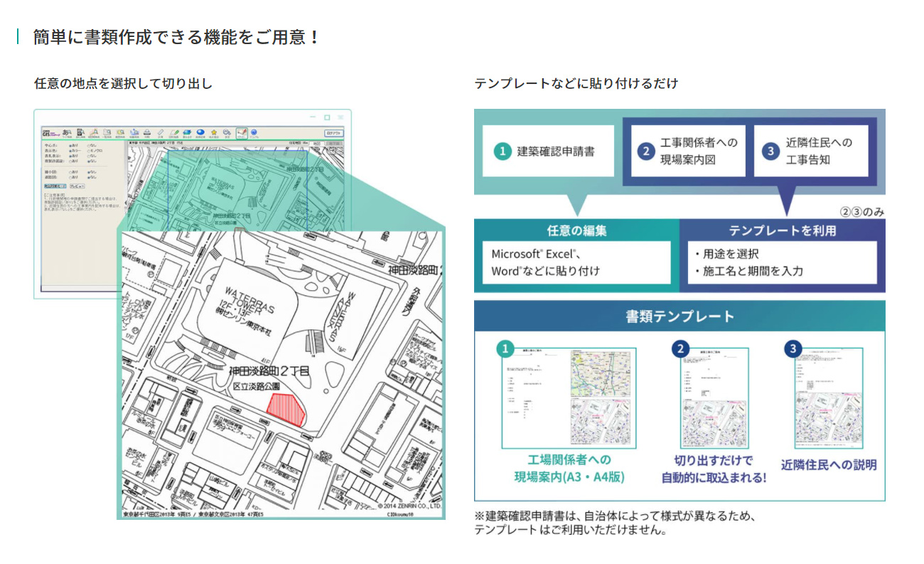Image resolution: width=924 pixels, height=564 pixels.
Task: Click the printer icon in app toolbar
Action: point(146,132)
